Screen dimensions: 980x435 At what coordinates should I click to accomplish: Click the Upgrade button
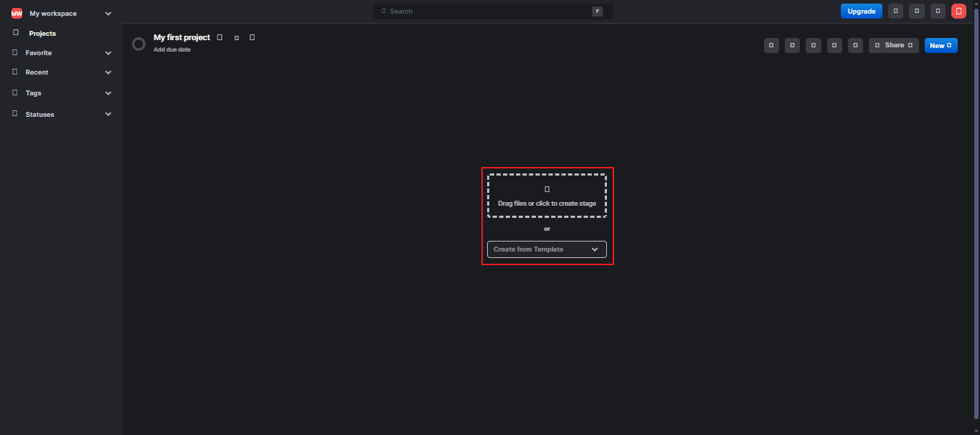[861, 11]
